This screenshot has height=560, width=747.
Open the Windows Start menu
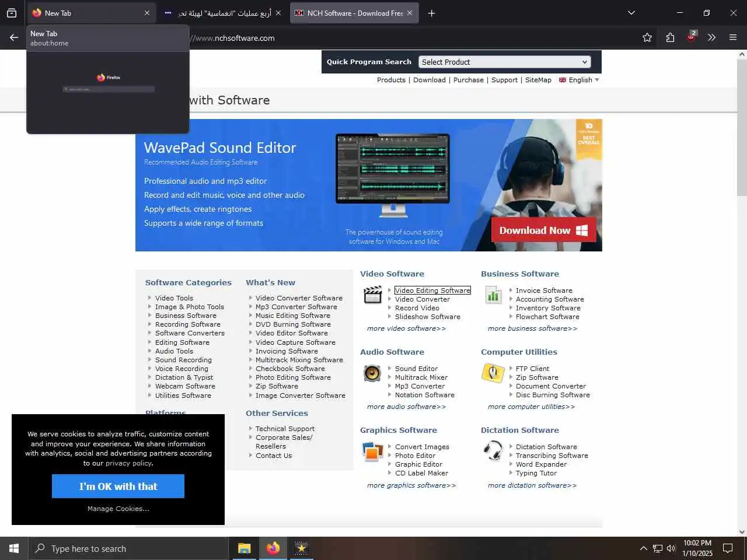pyautogui.click(x=14, y=548)
